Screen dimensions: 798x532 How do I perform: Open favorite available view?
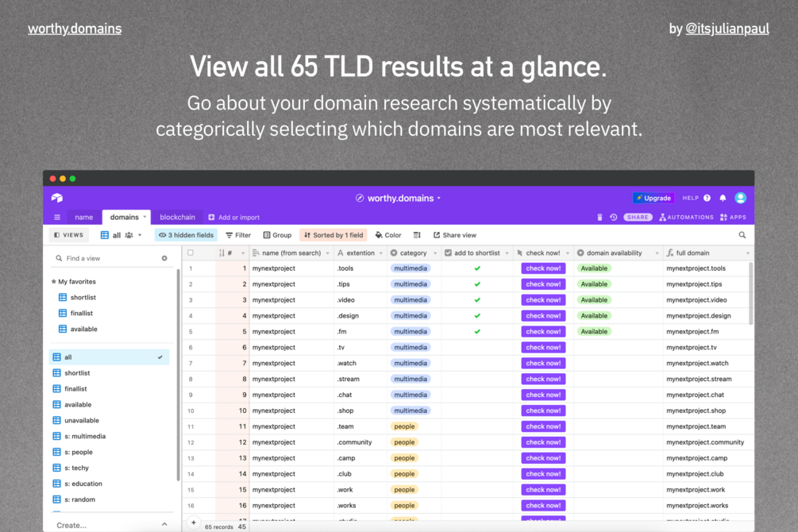(x=83, y=329)
